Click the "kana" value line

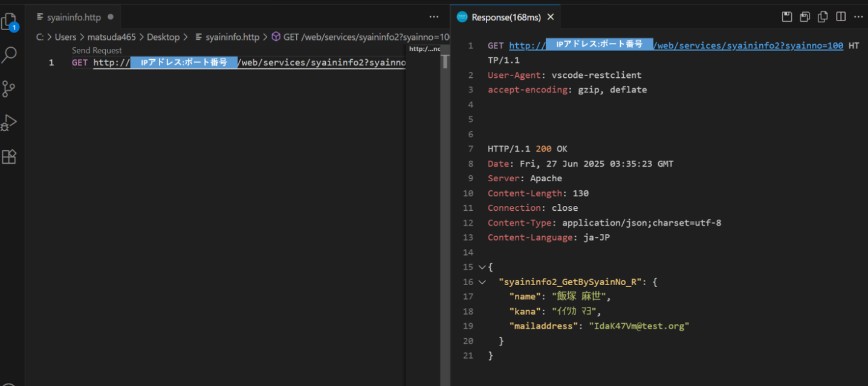coord(555,312)
